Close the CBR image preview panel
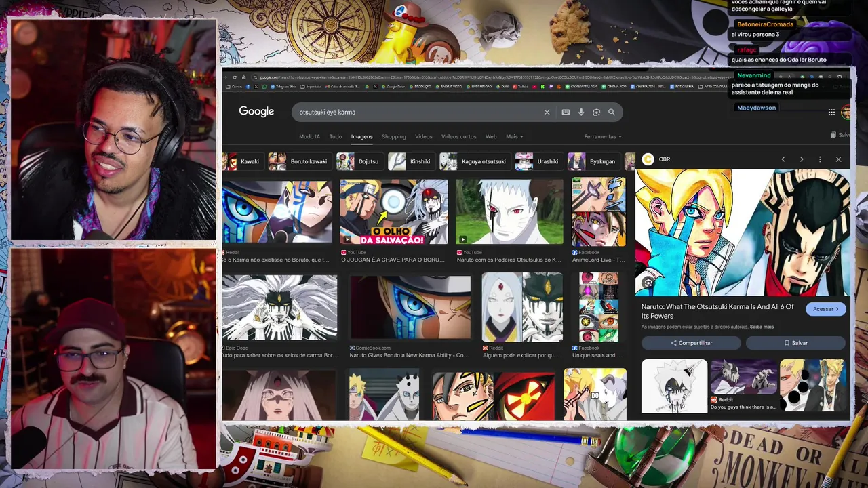 [x=838, y=159]
